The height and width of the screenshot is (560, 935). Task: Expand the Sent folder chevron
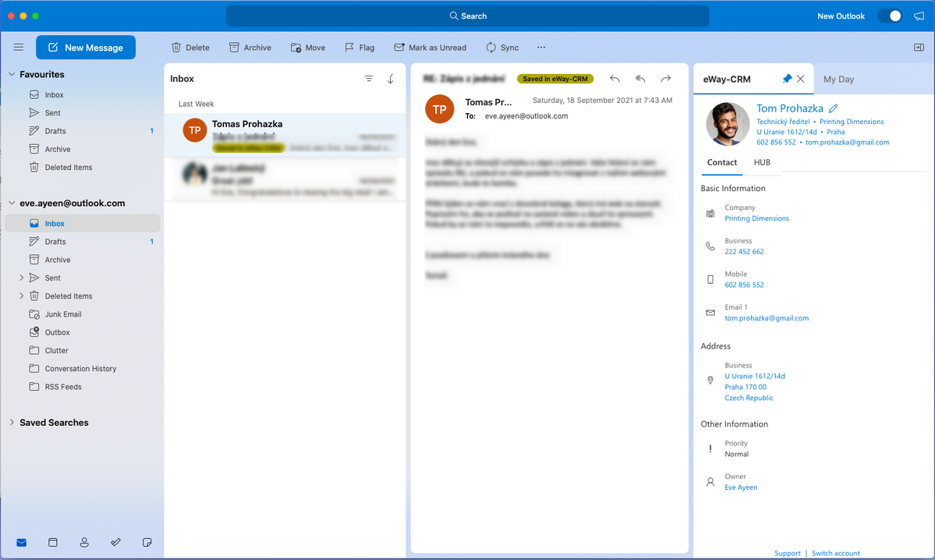point(22,278)
